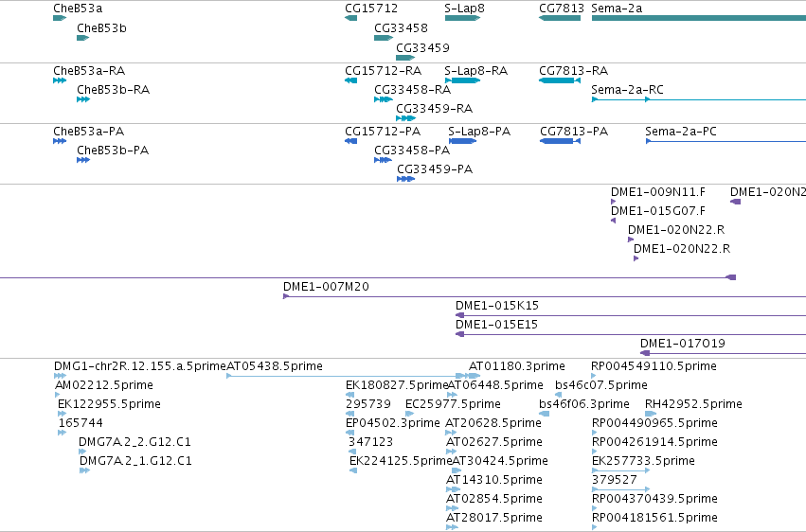Image resolution: width=806 pixels, height=532 pixels.
Task: Select DME1-007M20 start arrow
Action: [286, 296]
